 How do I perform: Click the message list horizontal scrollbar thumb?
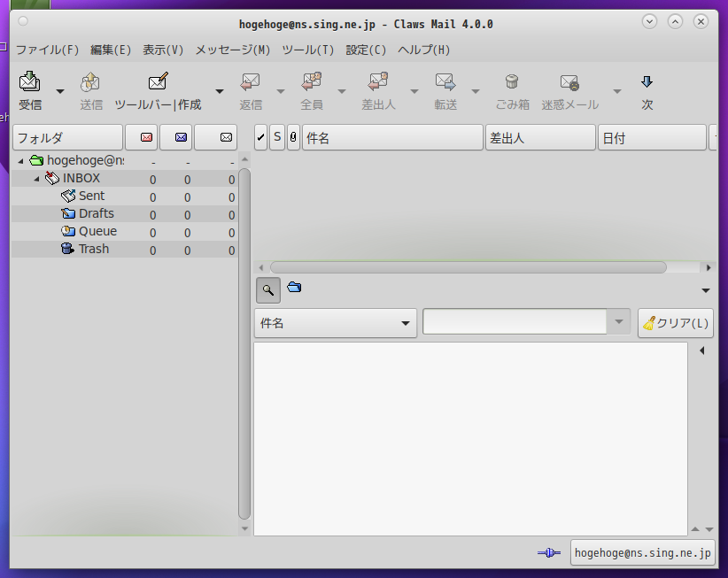tap(469, 267)
